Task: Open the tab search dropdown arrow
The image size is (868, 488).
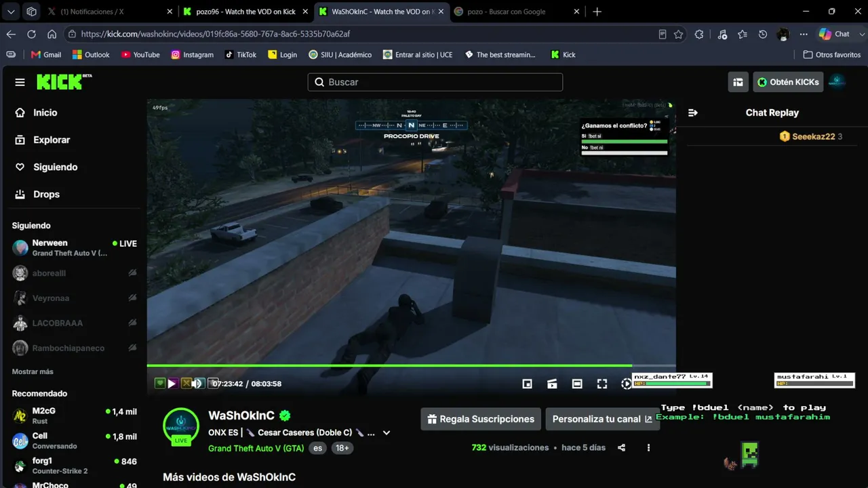Action: click(11, 12)
